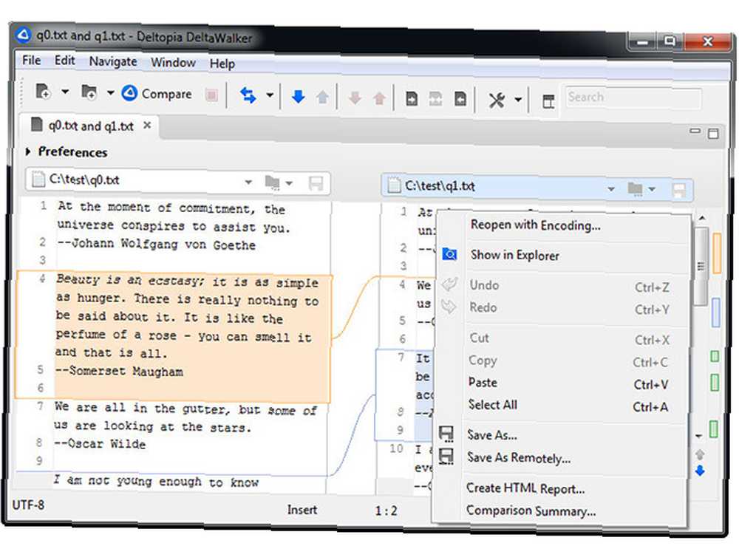
Task: Click the line "--Somerset Maugham" in left pane
Action: [119, 372]
